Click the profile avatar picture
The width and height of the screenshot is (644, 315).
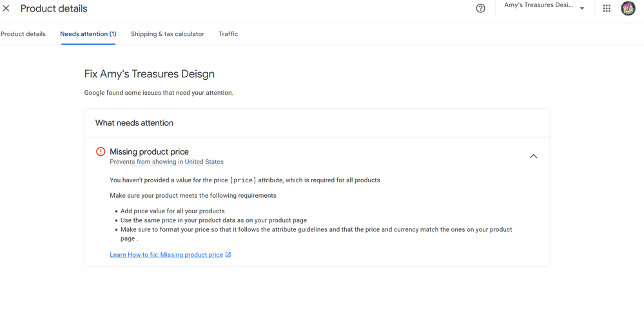click(628, 8)
